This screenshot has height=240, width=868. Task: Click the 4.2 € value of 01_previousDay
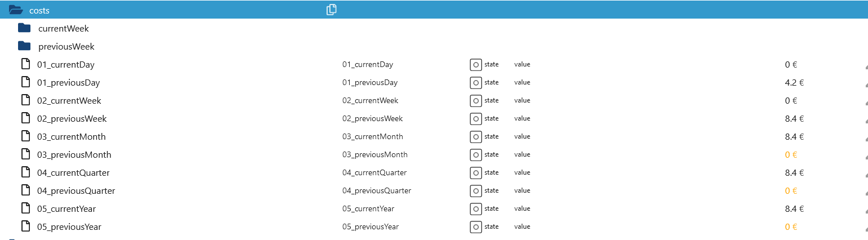point(794,82)
